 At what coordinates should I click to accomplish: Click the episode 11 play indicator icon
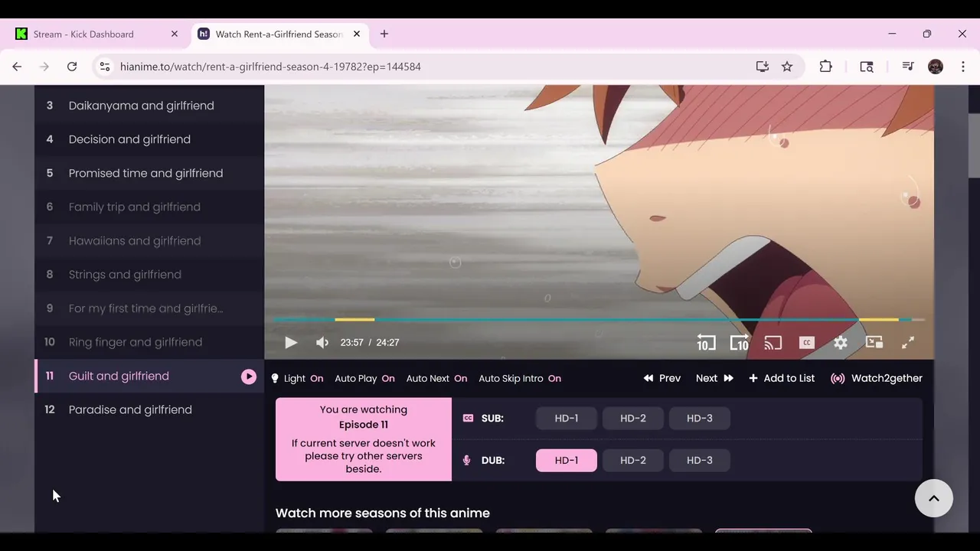click(249, 376)
